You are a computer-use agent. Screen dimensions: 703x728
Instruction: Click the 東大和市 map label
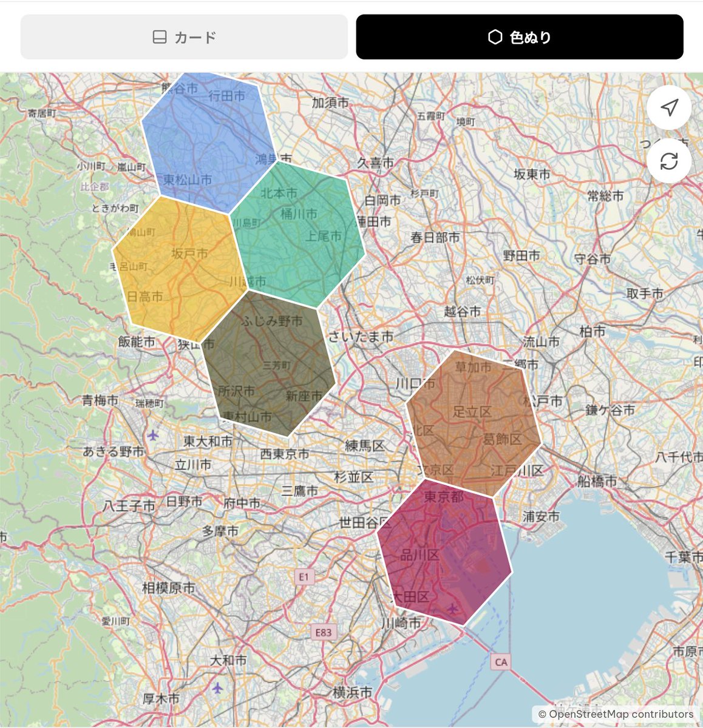(x=208, y=441)
